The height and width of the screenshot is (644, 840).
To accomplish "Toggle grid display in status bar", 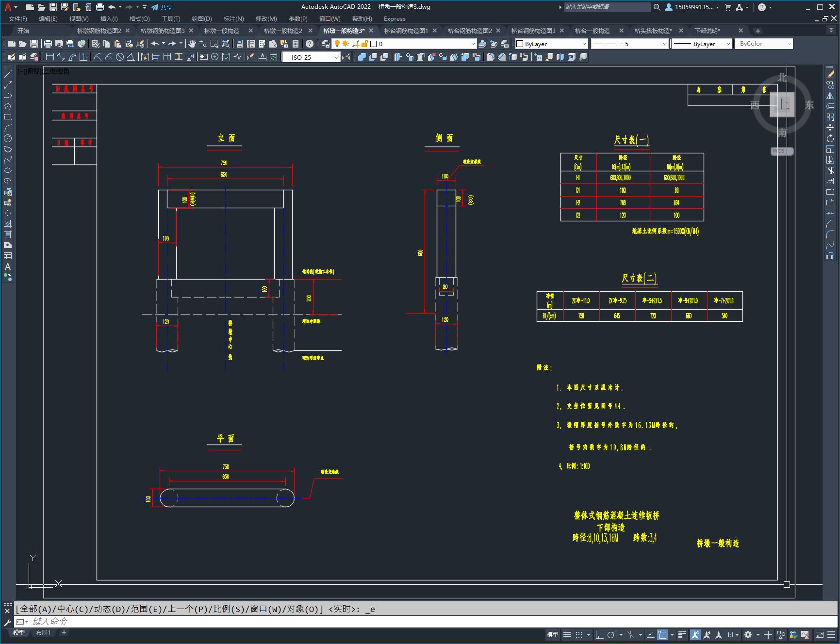I will tap(567, 634).
